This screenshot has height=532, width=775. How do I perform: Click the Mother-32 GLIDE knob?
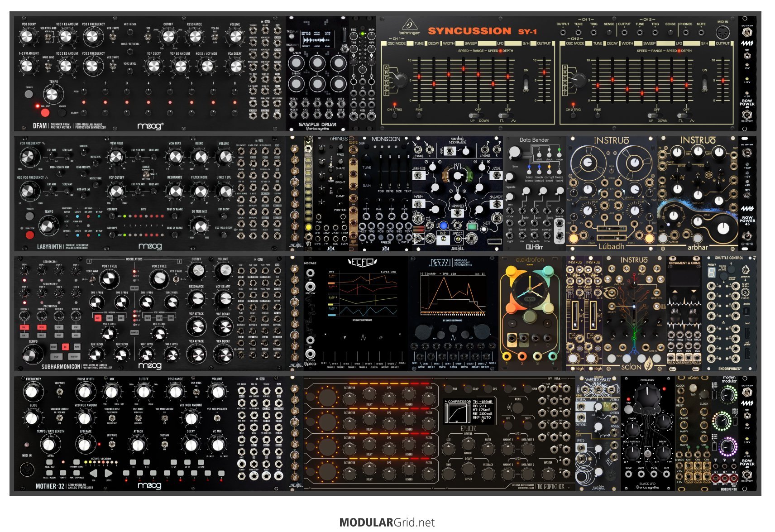tap(32, 418)
